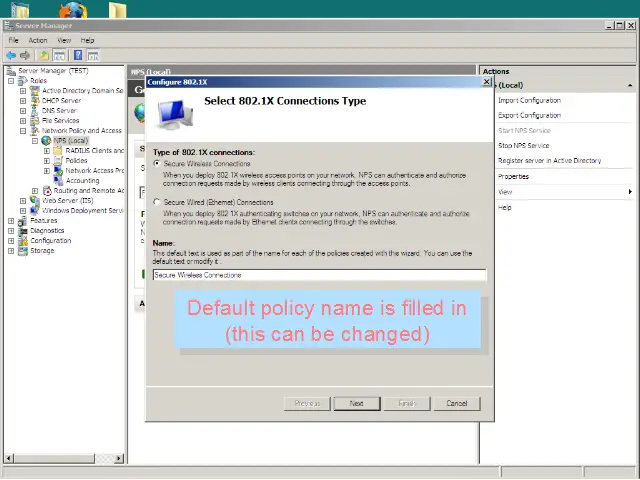Click the Configuration icon in the tree
The height and width of the screenshot is (480, 640).
23,240
